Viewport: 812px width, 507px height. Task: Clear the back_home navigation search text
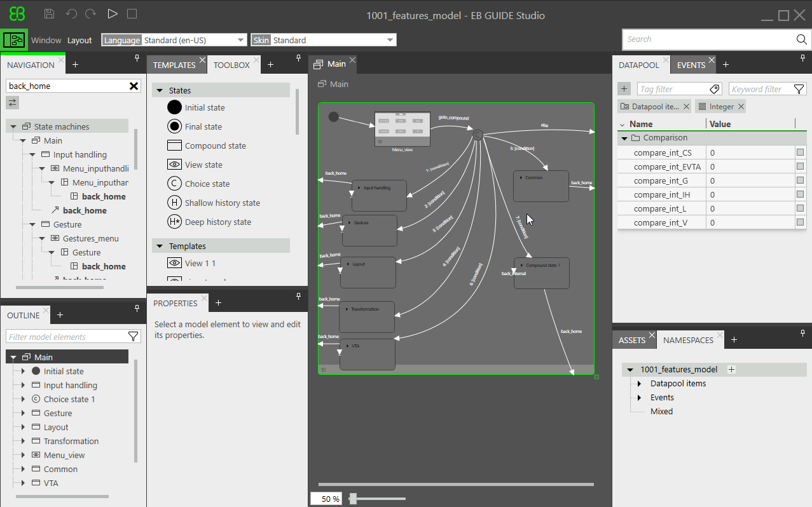(134, 86)
